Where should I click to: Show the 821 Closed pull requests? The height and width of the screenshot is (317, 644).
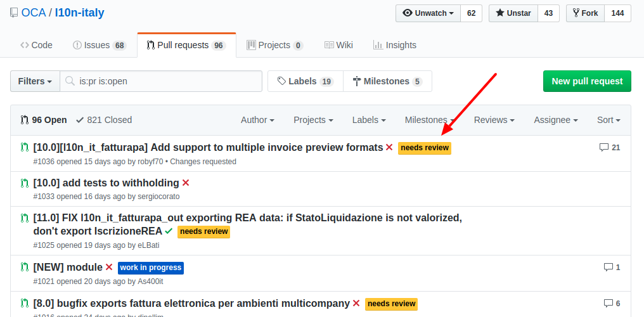[x=105, y=120]
